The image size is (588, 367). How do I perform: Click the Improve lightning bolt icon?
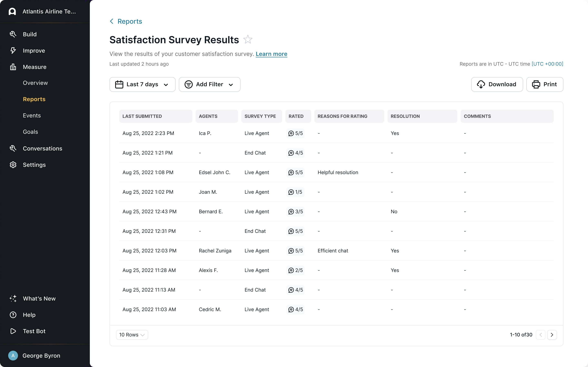pyautogui.click(x=13, y=51)
